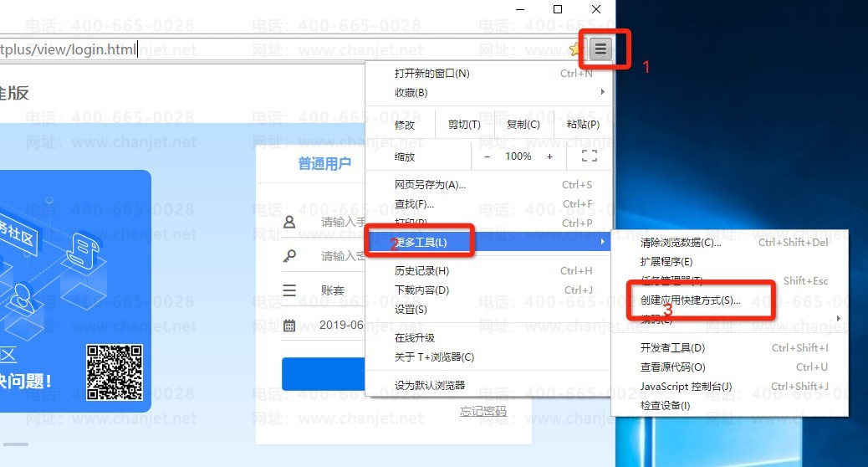The width and height of the screenshot is (868, 467).
Task: Click the 忘记密码 link
Action: pyautogui.click(x=483, y=411)
